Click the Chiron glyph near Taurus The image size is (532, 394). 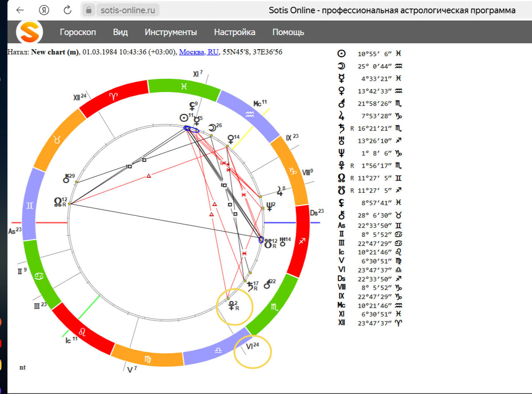pyautogui.click(x=66, y=179)
